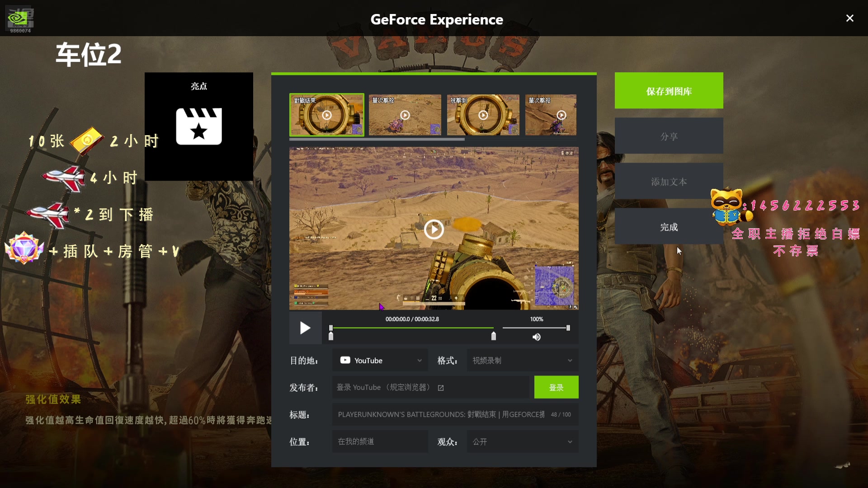Viewport: 868px width, 488px height.
Task: Click the play button below the video
Action: [x=306, y=328]
